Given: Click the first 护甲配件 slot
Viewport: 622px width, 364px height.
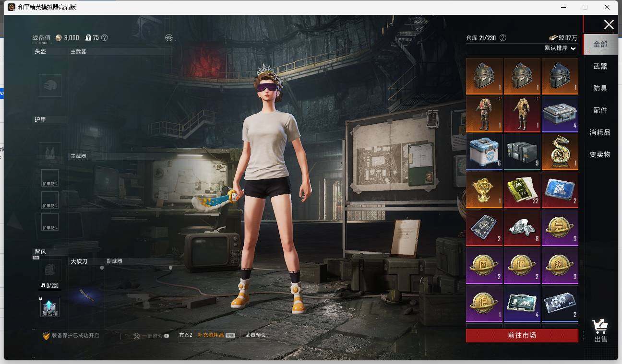Looking at the screenshot, I should (x=50, y=178).
